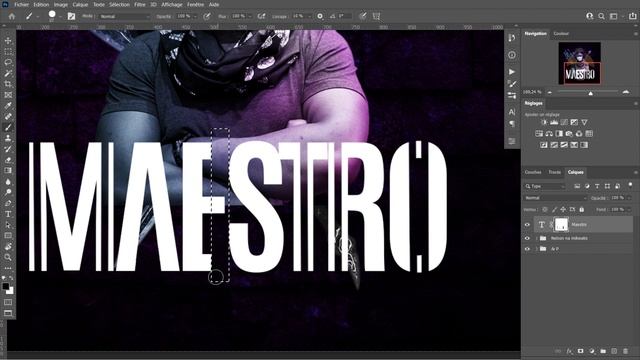The width and height of the screenshot is (640, 360).
Task: Select the Path Selection tool
Action: [8, 225]
